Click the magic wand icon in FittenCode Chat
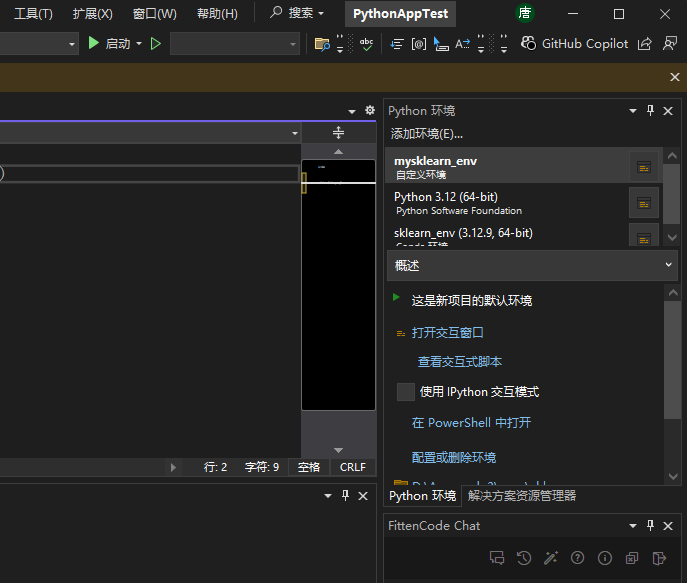This screenshot has width=687, height=583. click(551, 558)
